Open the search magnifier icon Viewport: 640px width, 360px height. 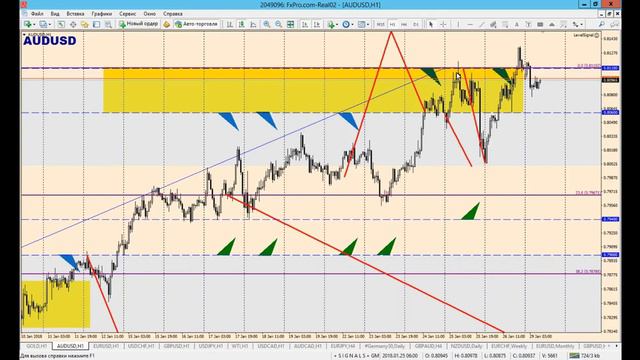point(602,24)
